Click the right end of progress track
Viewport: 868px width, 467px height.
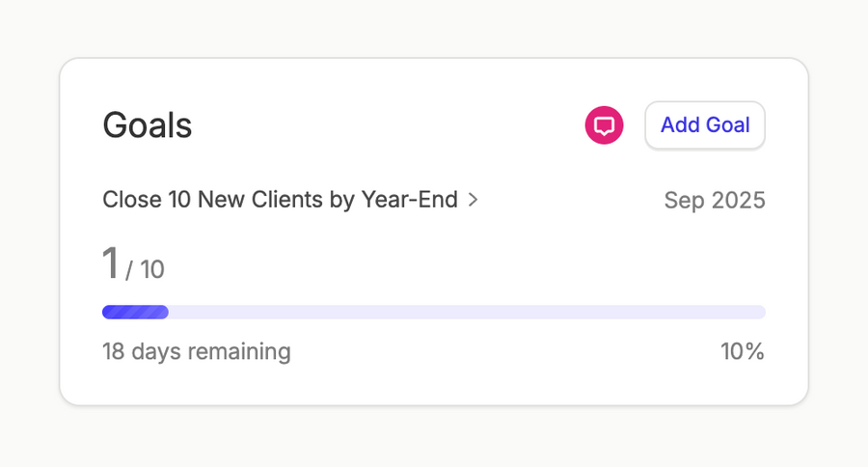coord(758,312)
